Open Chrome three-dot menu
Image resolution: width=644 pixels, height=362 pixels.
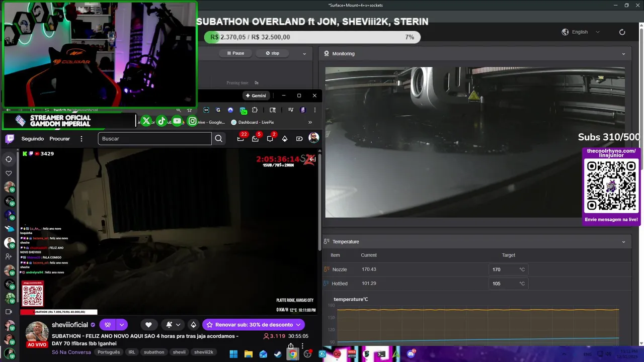click(x=314, y=110)
